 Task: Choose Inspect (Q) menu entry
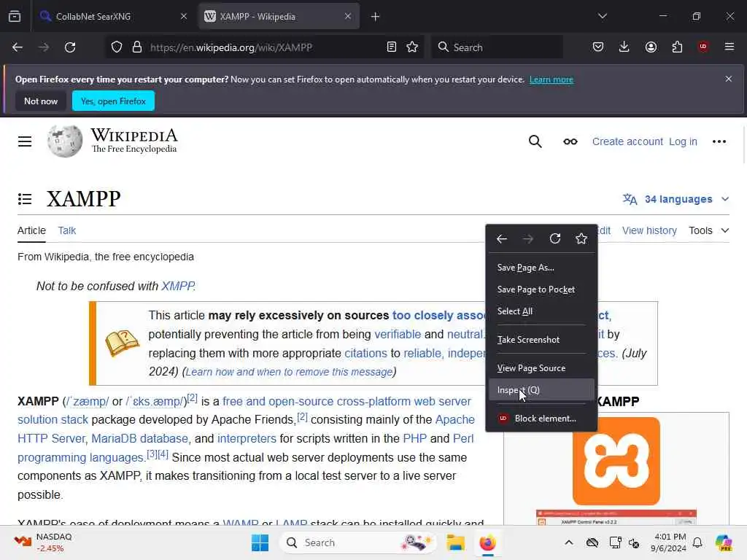[542, 390]
